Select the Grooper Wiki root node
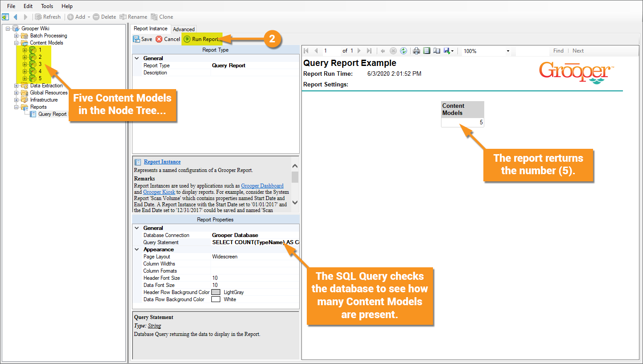This screenshot has width=643, height=364. pos(35,29)
